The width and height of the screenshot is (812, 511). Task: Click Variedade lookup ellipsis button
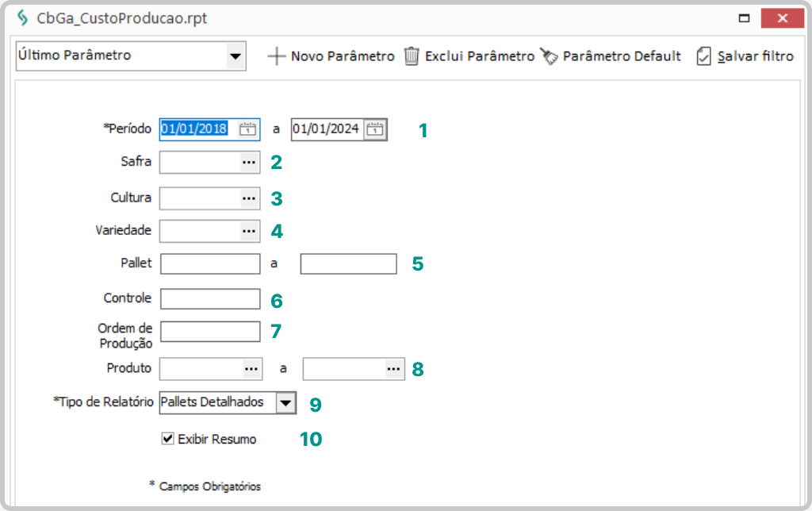click(249, 231)
